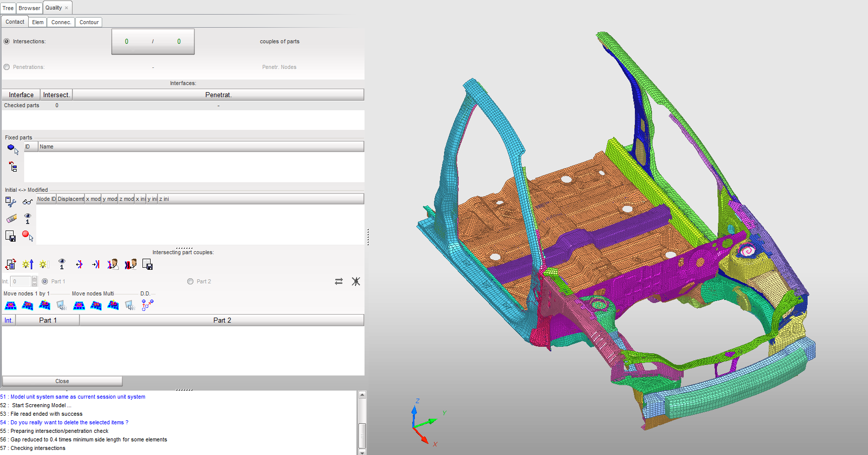Image resolution: width=868 pixels, height=455 pixels.
Task: Click the tree icon with red arrow
Action: (x=13, y=167)
